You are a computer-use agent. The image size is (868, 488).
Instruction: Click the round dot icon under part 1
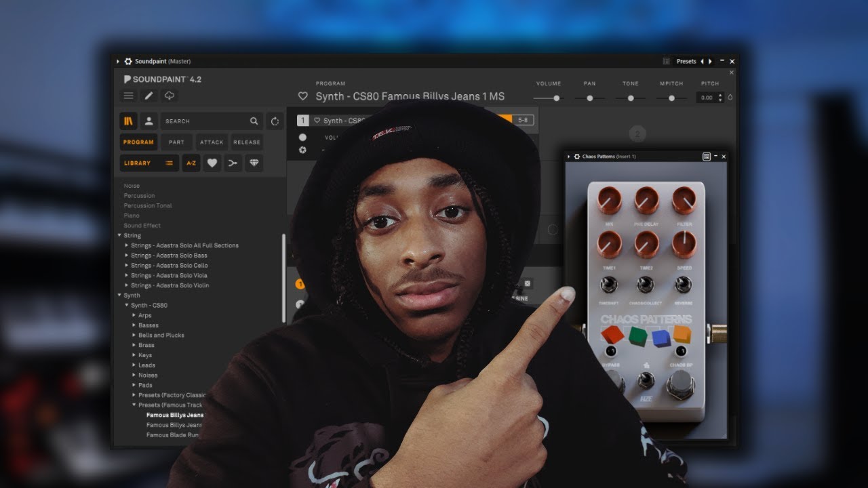click(302, 137)
